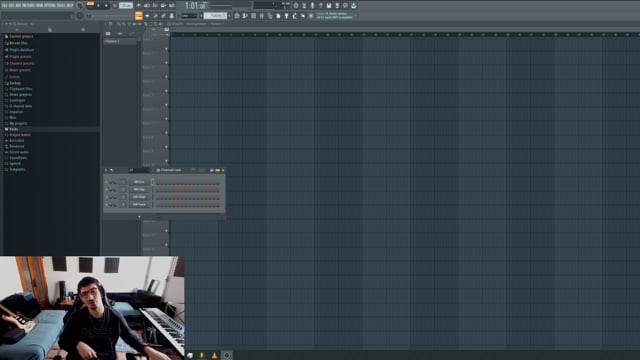Open the 808 Kick channel button
Image resolution: width=640 pixels, height=360 pixels.
tap(139, 182)
